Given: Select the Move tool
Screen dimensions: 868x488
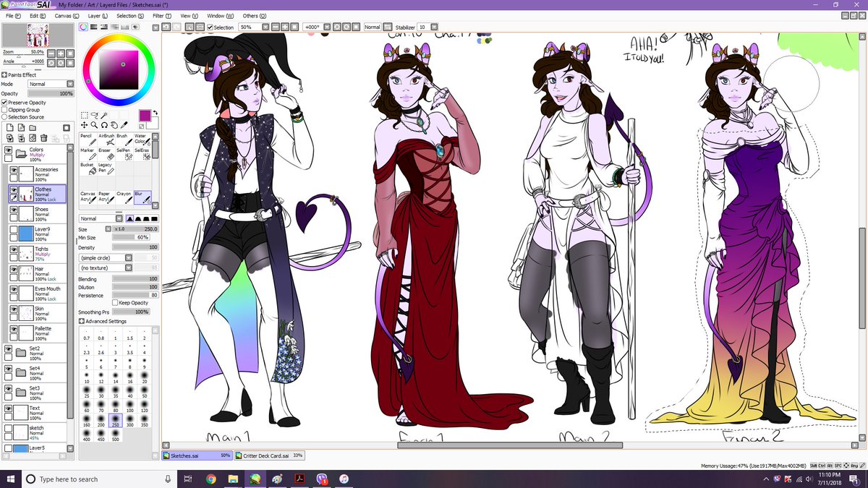Looking at the screenshot, I should [85, 124].
